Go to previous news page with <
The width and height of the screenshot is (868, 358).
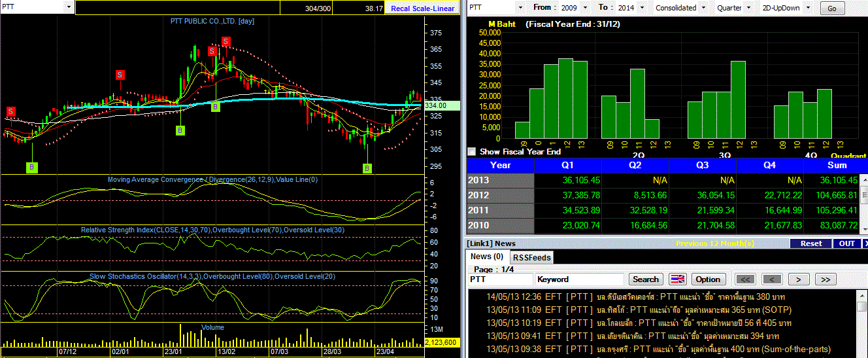(x=772, y=279)
